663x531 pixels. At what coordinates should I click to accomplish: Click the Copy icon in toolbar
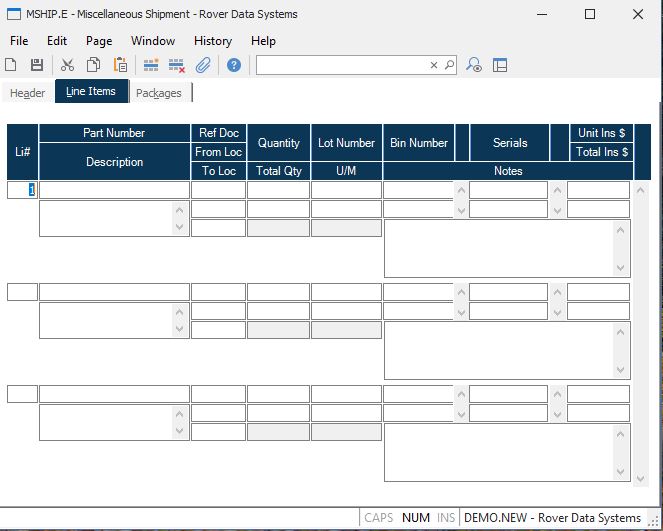[x=93, y=65]
